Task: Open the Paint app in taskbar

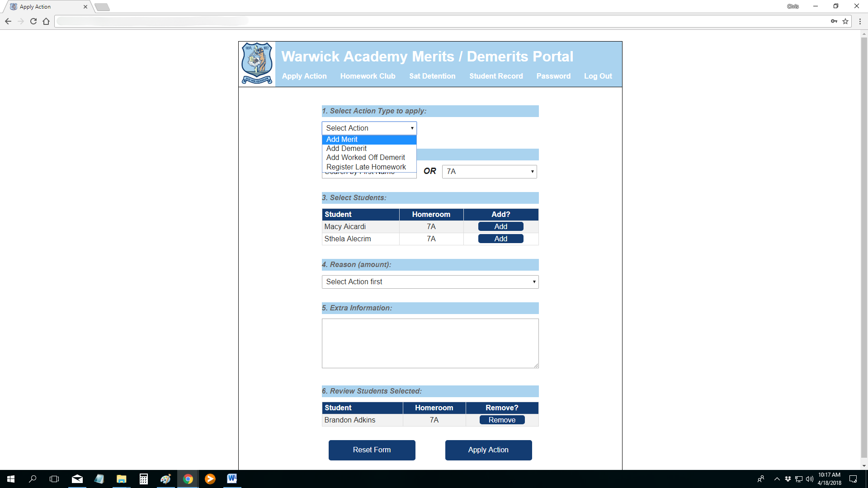Action: (x=165, y=479)
